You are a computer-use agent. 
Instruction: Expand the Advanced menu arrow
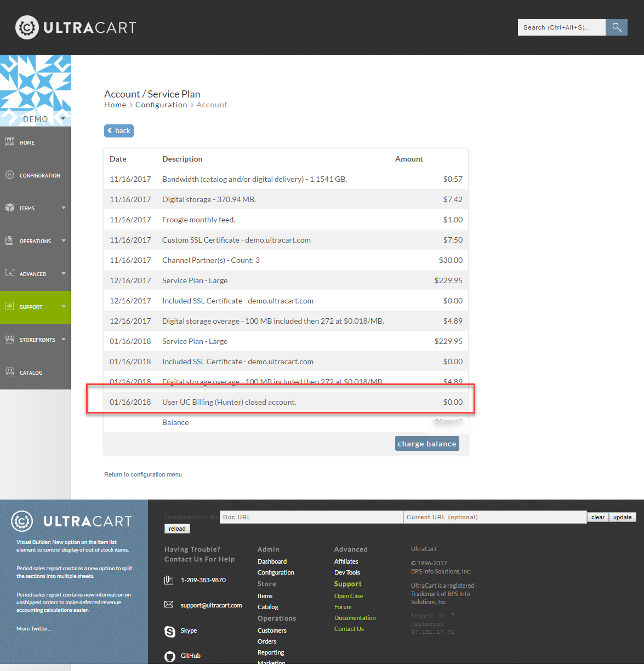click(x=64, y=274)
